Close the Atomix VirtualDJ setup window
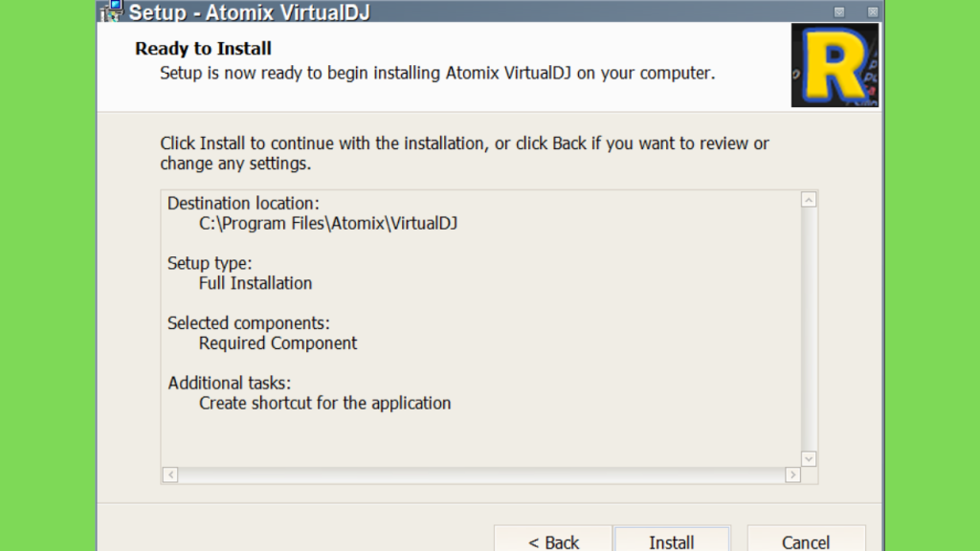 coord(873,11)
